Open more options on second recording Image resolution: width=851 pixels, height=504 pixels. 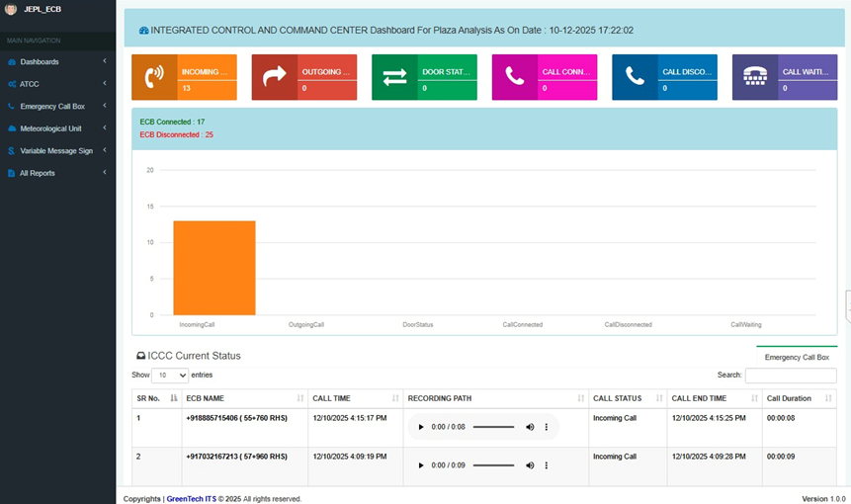pos(547,465)
